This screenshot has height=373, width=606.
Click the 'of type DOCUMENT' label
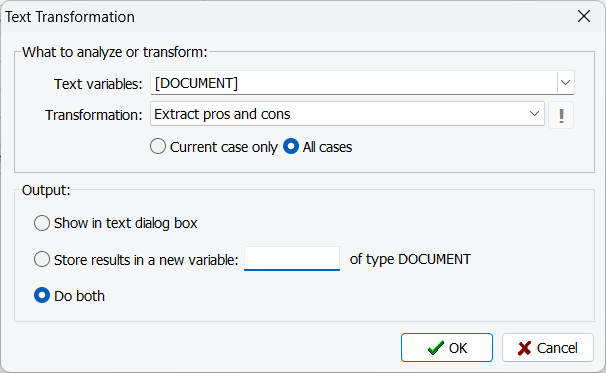(x=410, y=259)
